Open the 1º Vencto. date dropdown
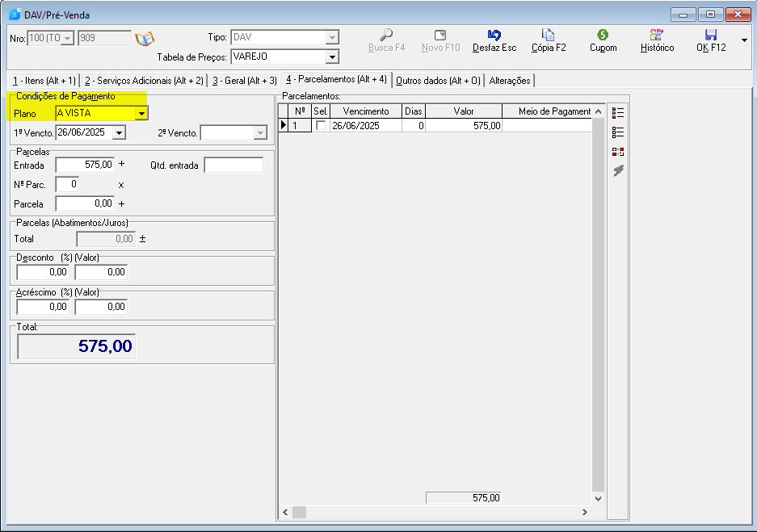The height and width of the screenshot is (532, 757). (120, 132)
